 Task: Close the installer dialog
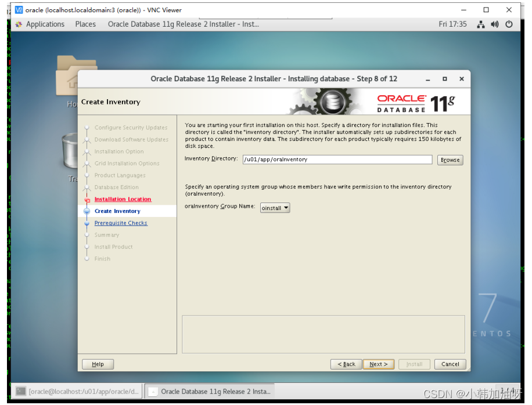point(461,79)
